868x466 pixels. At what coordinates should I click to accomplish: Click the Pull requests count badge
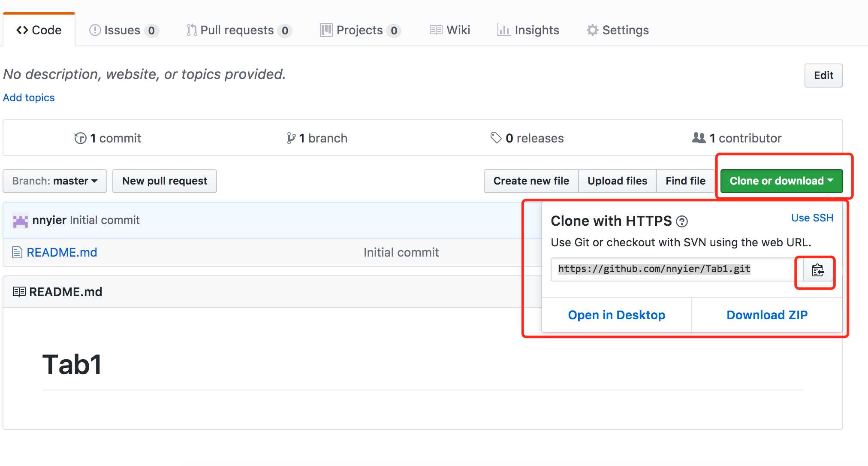[x=285, y=30]
